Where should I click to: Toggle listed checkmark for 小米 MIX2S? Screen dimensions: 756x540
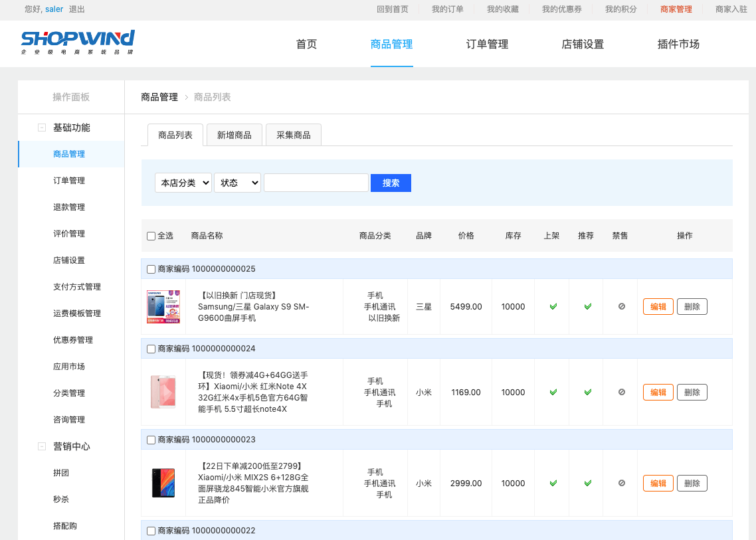(x=553, y=483)
